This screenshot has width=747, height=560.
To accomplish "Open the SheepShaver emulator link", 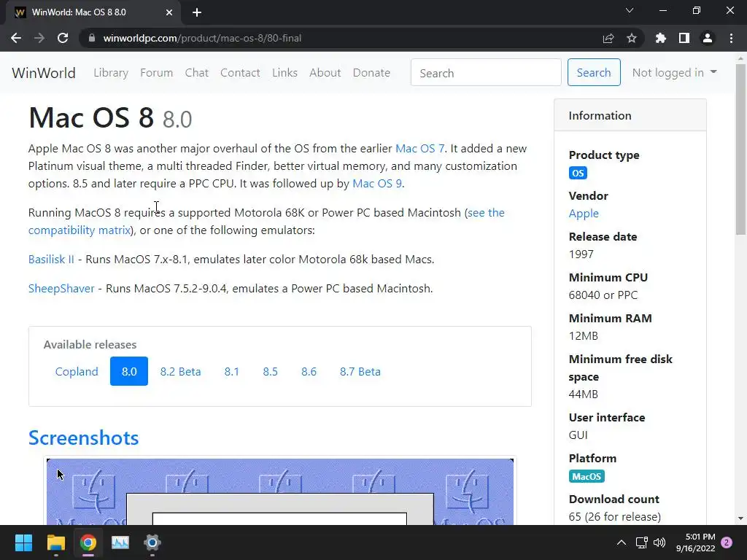I will (x=61, y=289).
